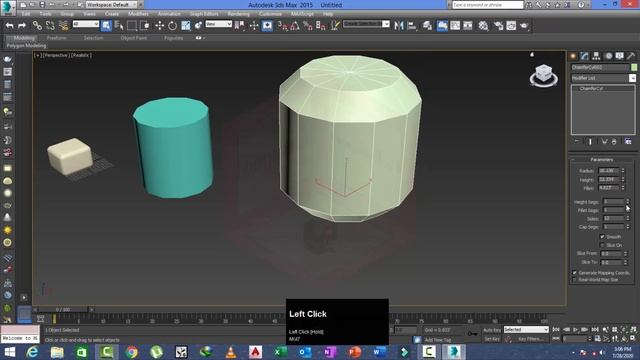Click the Height Segs spinner arrows

[x=628, y=202]
